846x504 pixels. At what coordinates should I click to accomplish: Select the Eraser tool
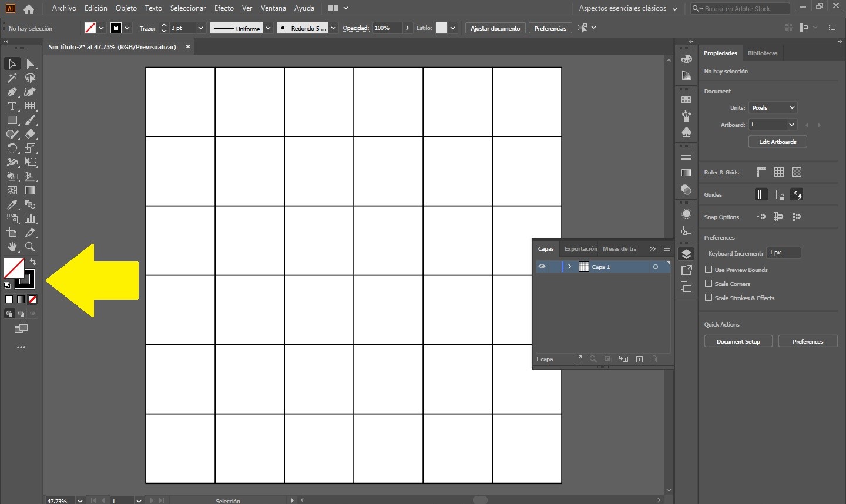[x=30, y=134]
